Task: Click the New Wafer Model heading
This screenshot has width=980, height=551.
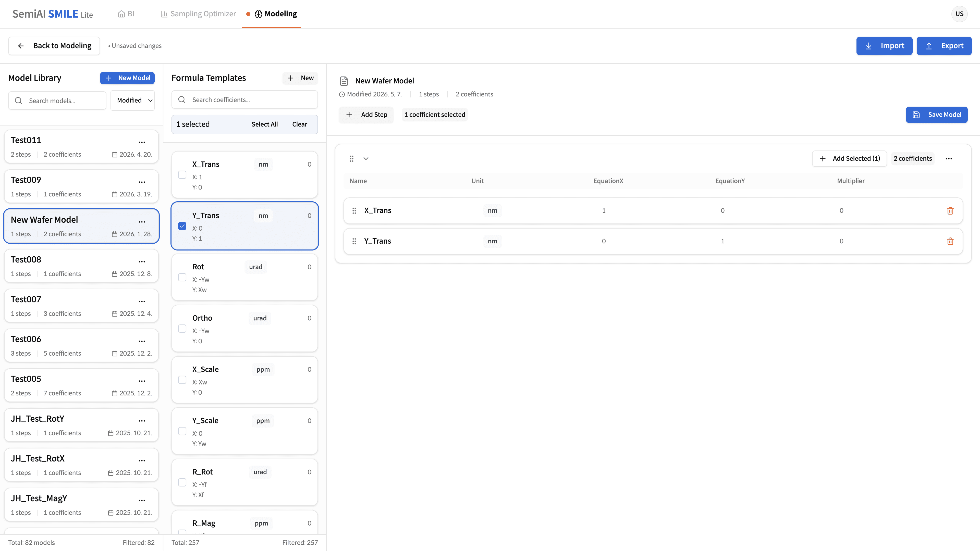Action: tap(385, 81)
